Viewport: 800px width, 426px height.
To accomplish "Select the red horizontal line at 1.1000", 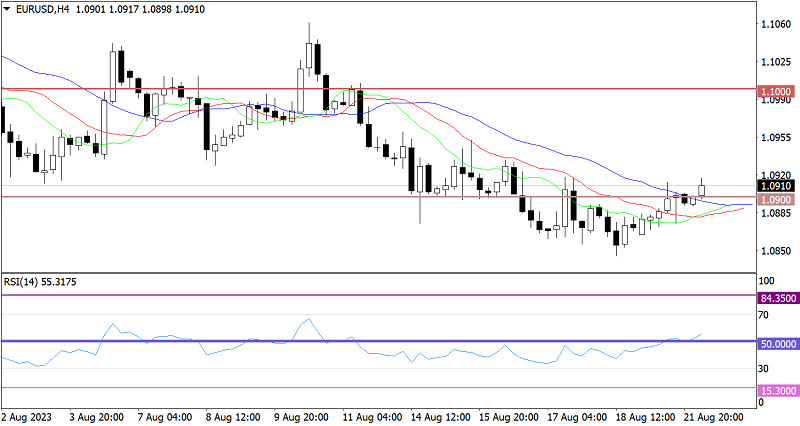I will [400, 88].
